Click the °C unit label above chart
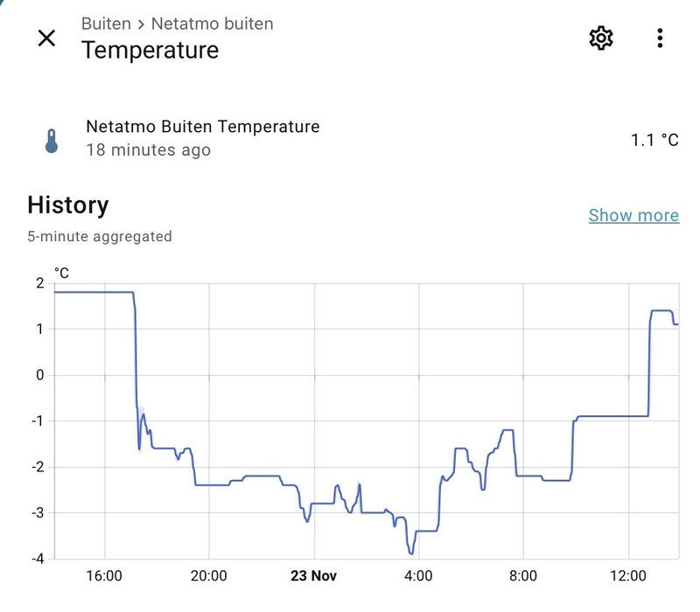 (x=61, y=273)
